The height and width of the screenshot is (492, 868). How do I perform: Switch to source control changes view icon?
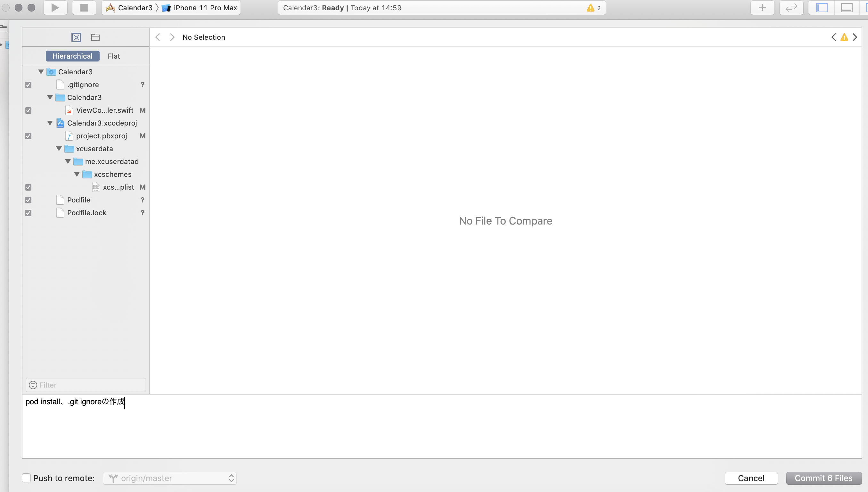[x=76, y=37]
